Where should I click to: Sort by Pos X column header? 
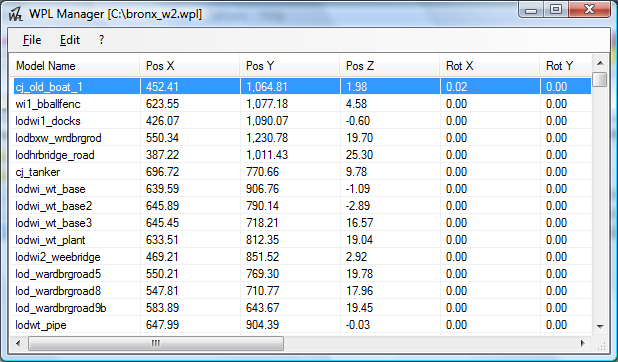pos(190,65)
